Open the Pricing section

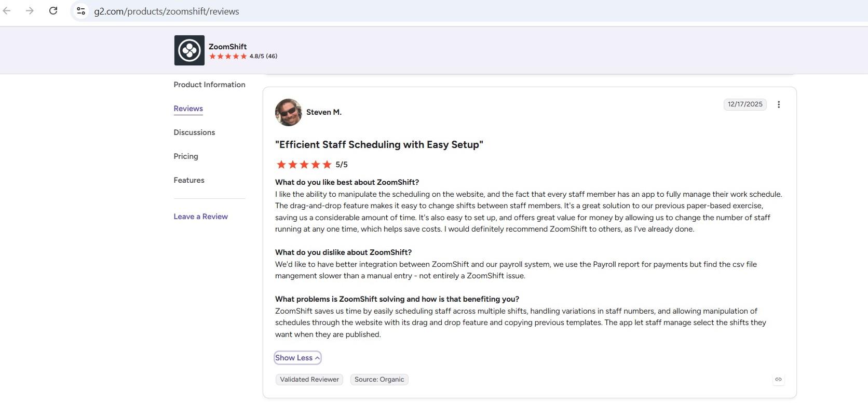coord(186,156)
